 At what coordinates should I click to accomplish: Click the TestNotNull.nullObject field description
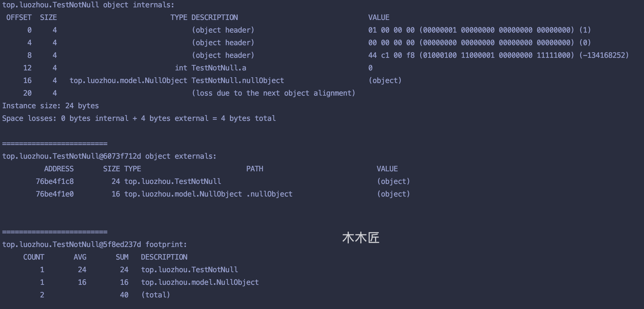click(x=238, y=81)
